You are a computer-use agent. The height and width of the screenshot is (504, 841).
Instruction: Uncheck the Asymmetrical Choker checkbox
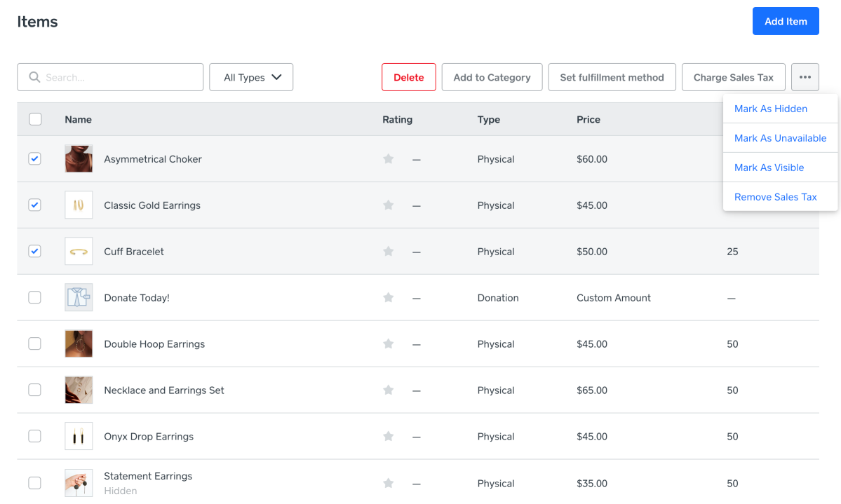34,159
